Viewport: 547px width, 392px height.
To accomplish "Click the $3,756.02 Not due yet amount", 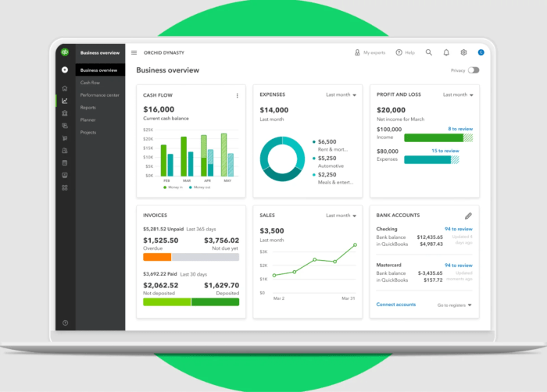I will [x=221, y=241].
